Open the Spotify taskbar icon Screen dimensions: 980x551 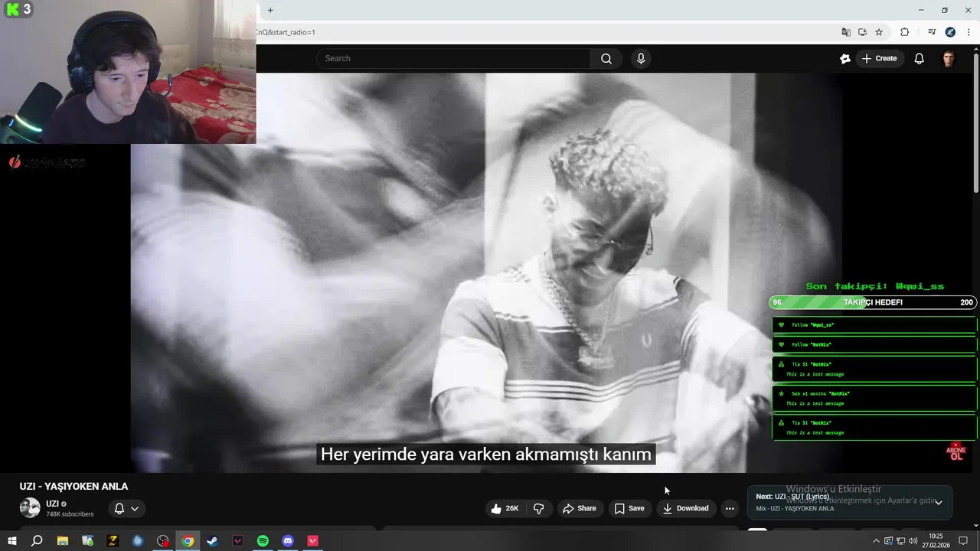point(263,541)
